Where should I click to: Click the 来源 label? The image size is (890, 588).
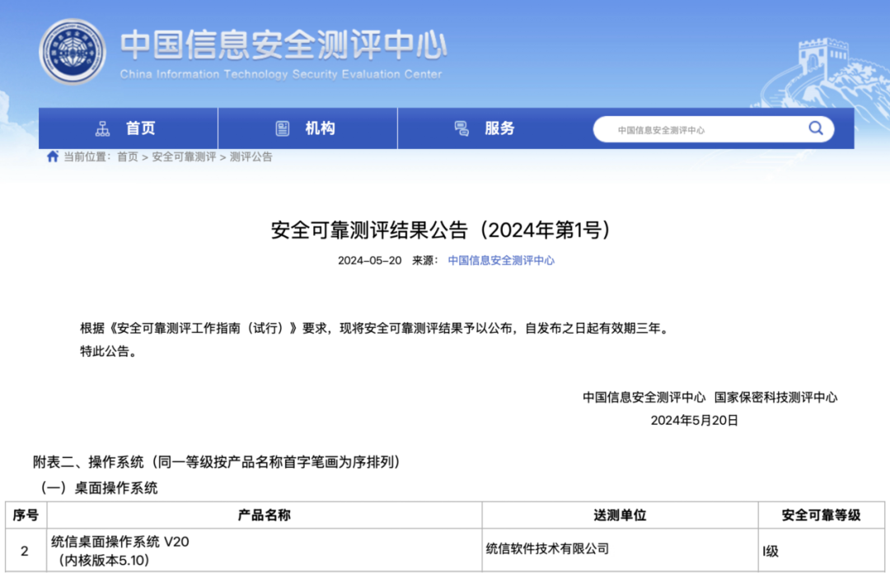coord(424,260)
